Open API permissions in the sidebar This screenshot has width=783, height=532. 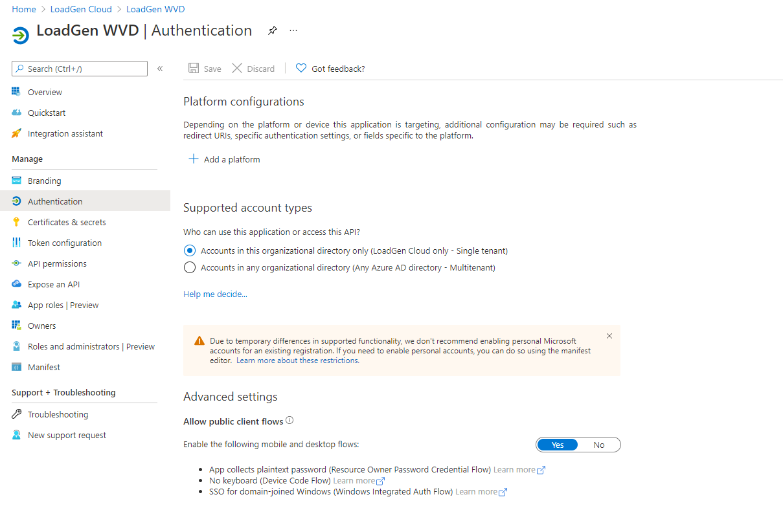click(x=57, y=263)
